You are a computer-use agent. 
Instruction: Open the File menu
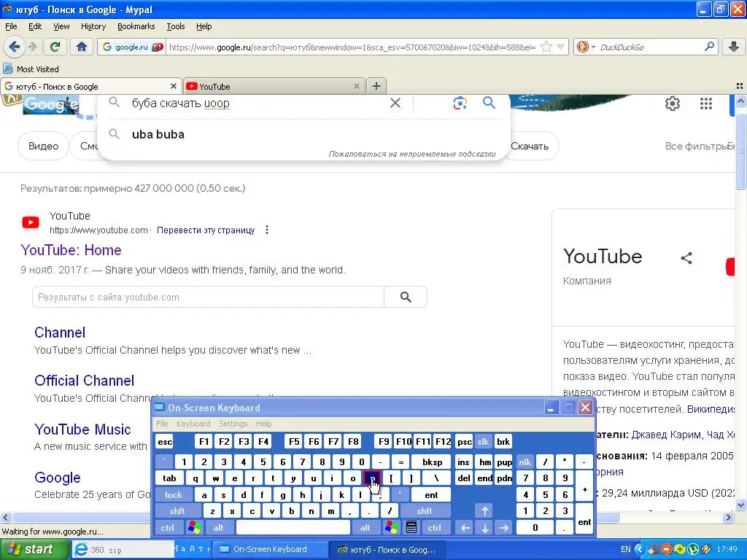11,26
